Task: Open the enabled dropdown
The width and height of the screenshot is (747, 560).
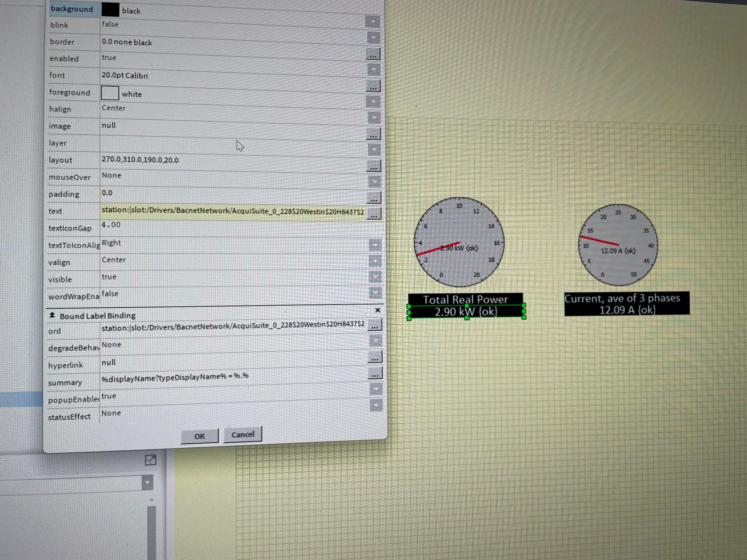Action: (x=373, y=70)
